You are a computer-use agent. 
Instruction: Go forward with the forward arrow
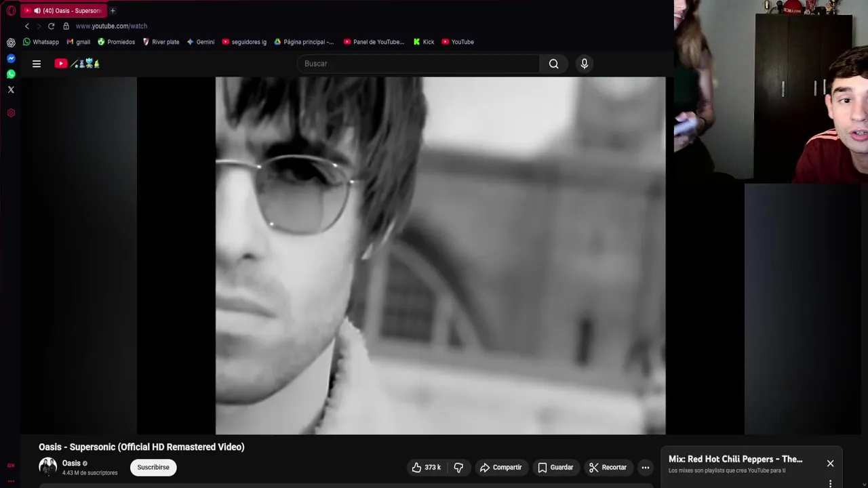(39, 26)
